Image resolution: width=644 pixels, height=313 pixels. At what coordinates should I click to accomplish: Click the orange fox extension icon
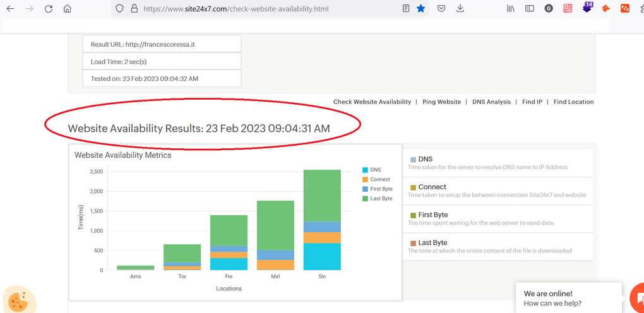point(606,8)
